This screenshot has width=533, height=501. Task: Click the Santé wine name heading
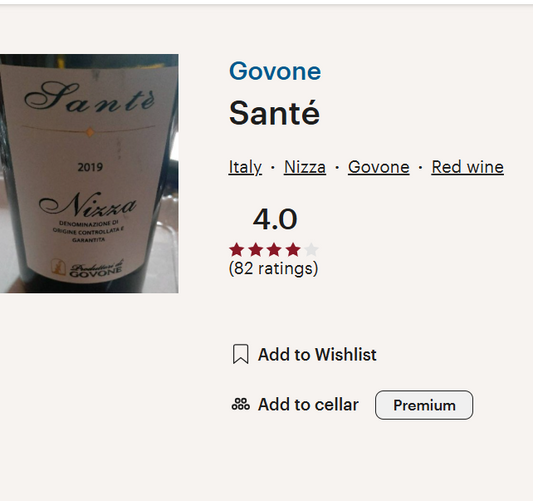tap(274, 113)
